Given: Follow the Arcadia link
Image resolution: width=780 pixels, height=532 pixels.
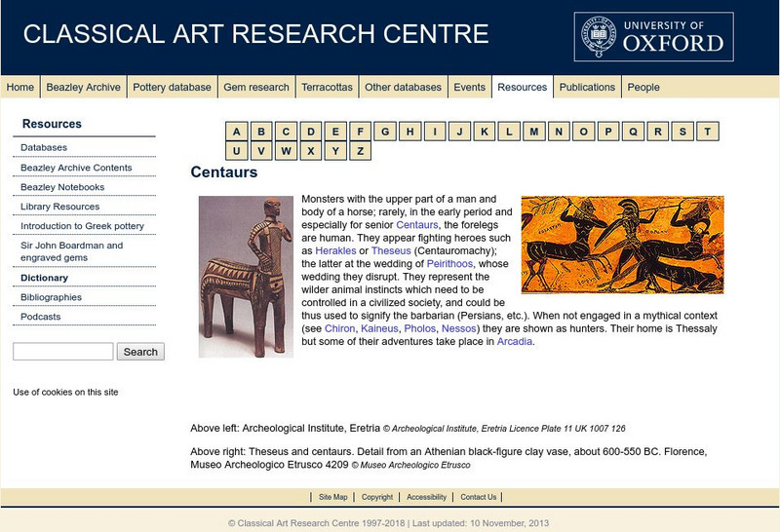Looking at the screenshot, I should [515, 342].
